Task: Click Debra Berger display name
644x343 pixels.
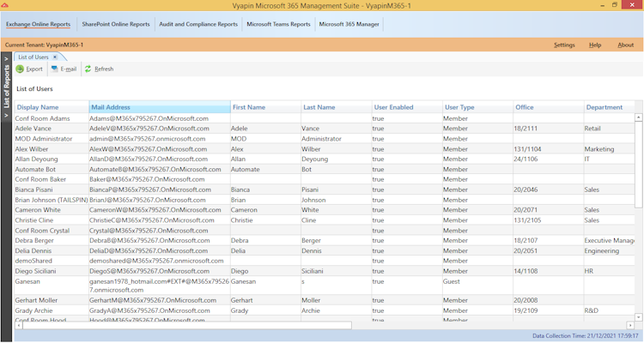Action: pyautogui.click(x=34, y=240)
